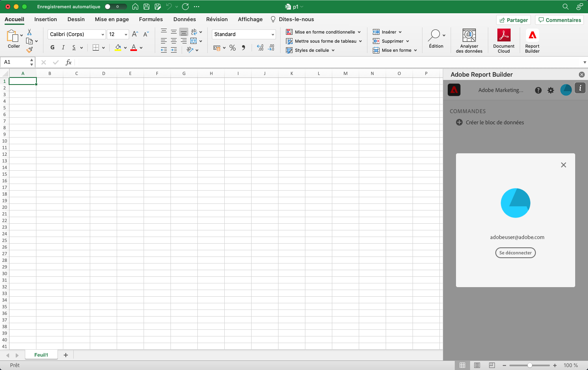This screenshot has height=370, width=588.
Task: Open the Document Cloud add-in
Action: click(504, 41)
